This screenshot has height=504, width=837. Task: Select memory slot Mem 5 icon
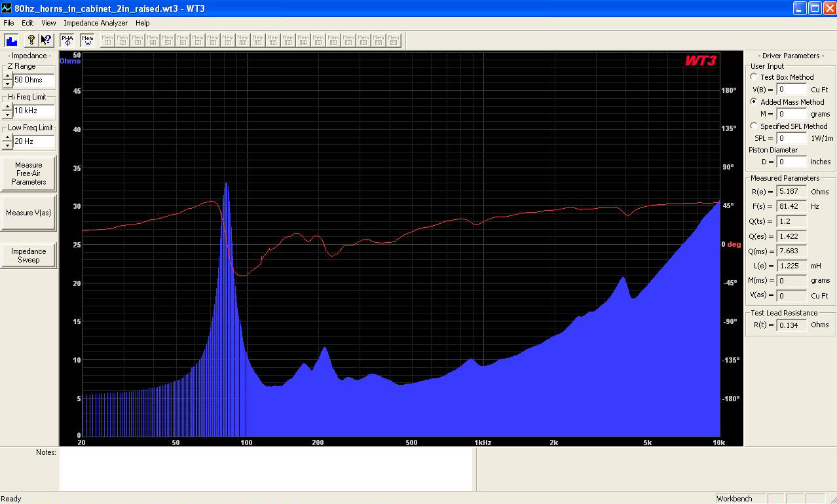coord(168,40)
